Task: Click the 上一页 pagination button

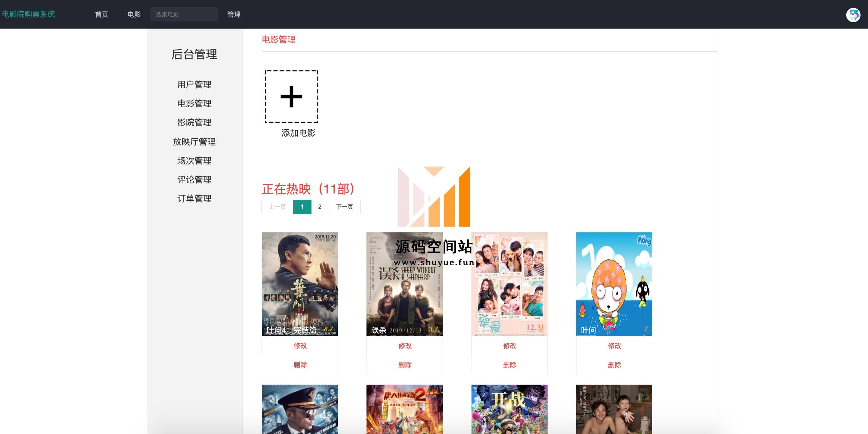Action: 277,207
